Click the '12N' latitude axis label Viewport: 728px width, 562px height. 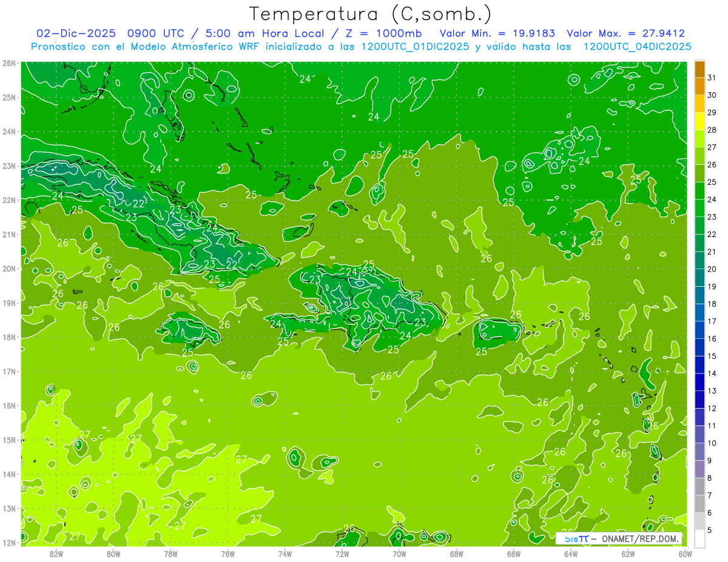[x=9, y=543]
